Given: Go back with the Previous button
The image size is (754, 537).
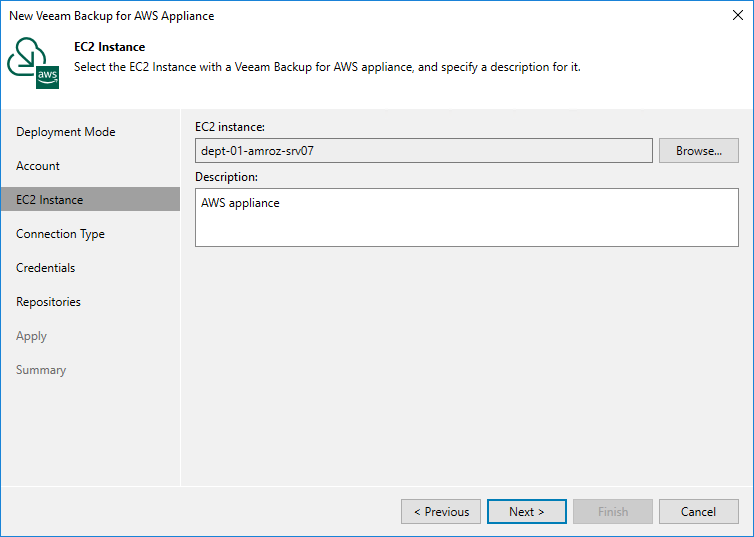Looking at the screenshot, I should 441,512.
